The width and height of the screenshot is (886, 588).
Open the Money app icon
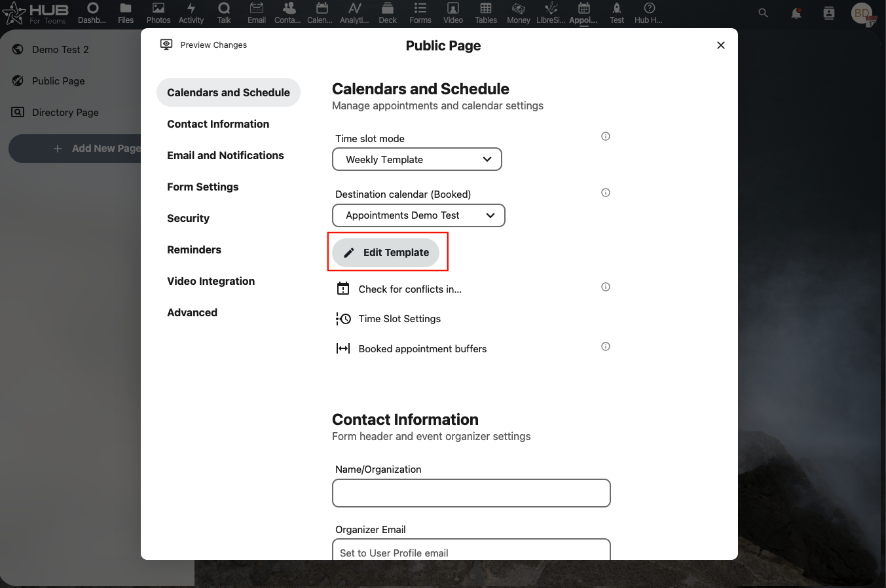click(x=519, y=13)
